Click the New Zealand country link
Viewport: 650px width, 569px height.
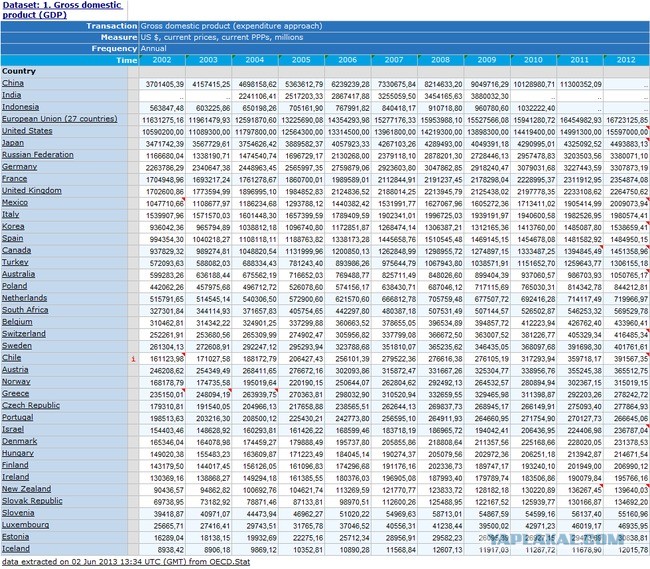26,488
